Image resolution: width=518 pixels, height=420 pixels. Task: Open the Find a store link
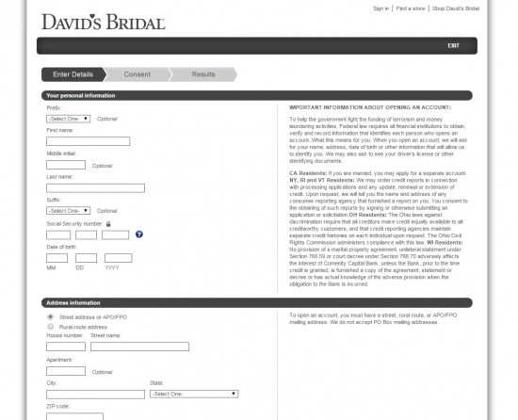point(411,8)
